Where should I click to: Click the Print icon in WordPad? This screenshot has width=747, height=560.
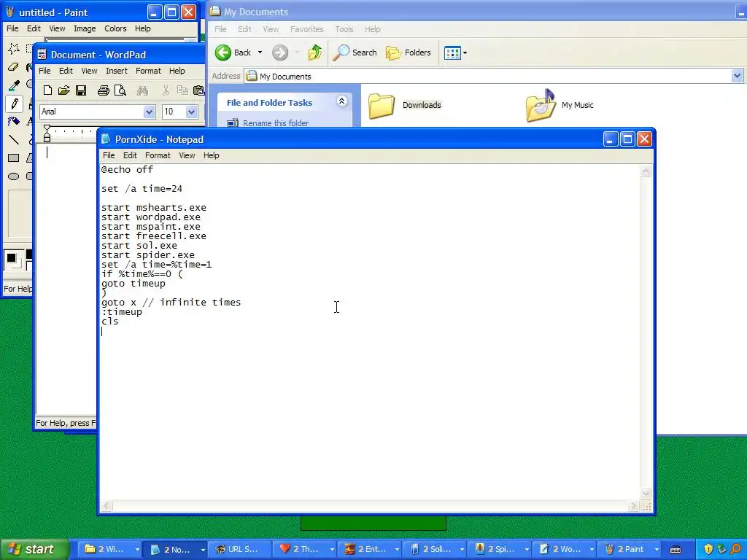click(103, 90)
